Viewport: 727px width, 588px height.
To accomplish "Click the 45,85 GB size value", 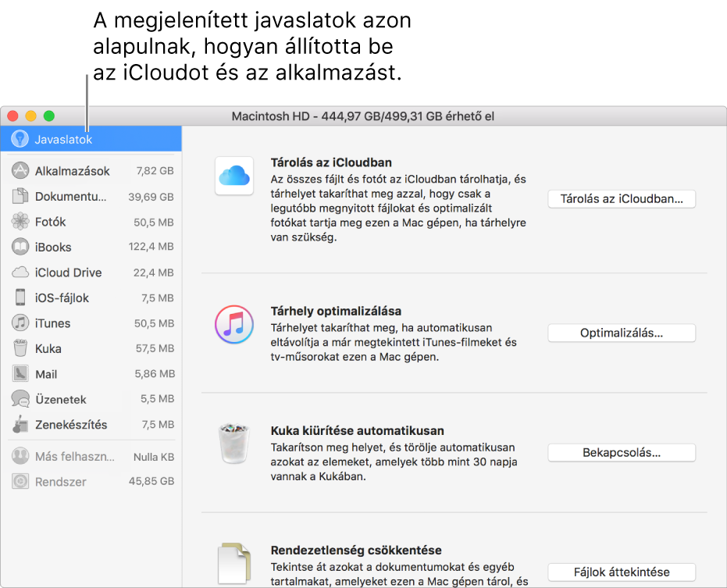I will click(x=151, y=481).
